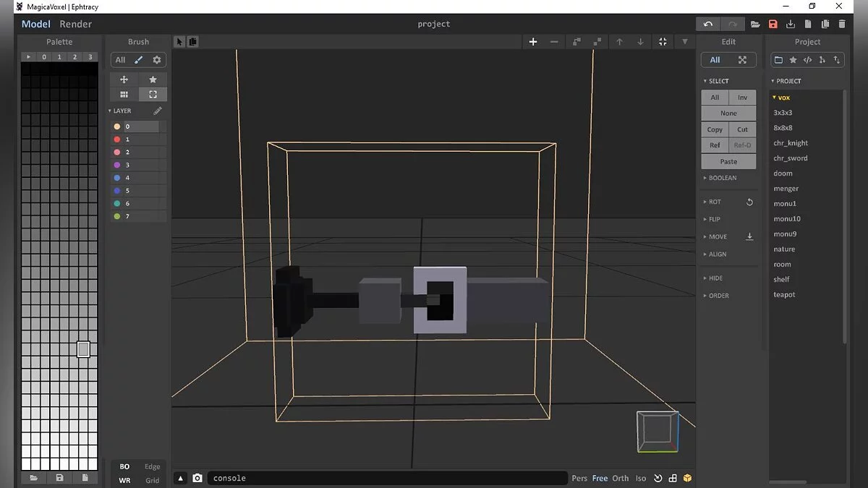Click the red save project icon
This screenshot has width=868, height=488.
tap(773, 24)
